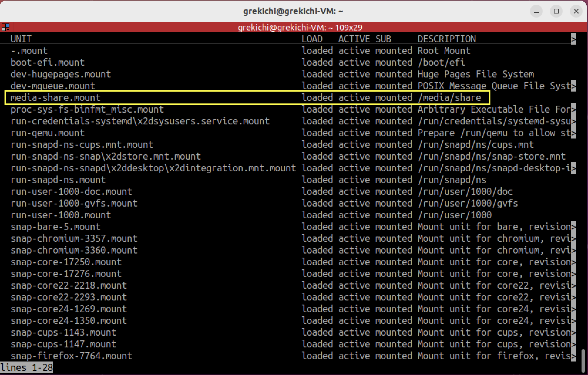Click the window title grekichi@grekichi-VM: ~
This screenshot has width=588, height=375.
293,11
